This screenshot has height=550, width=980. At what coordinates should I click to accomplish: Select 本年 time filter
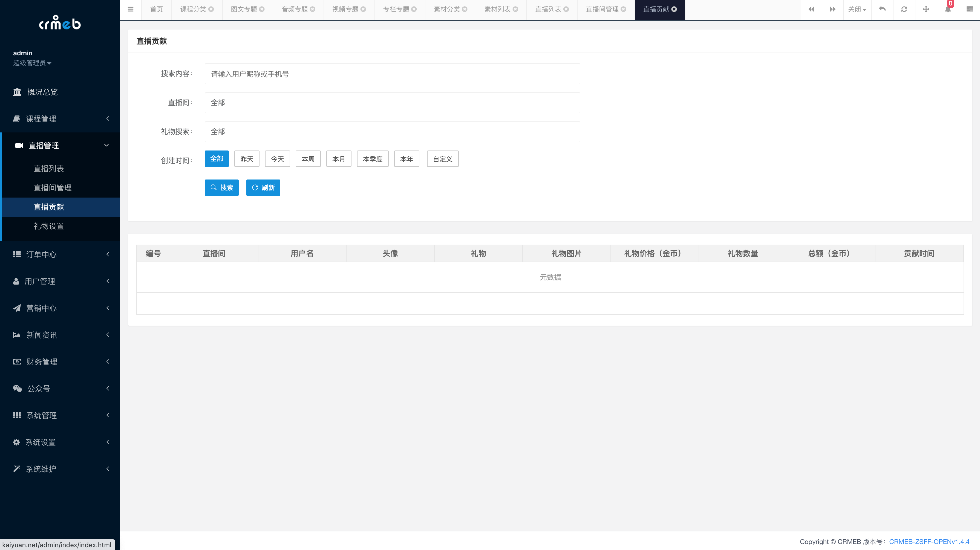pos(407,159)
